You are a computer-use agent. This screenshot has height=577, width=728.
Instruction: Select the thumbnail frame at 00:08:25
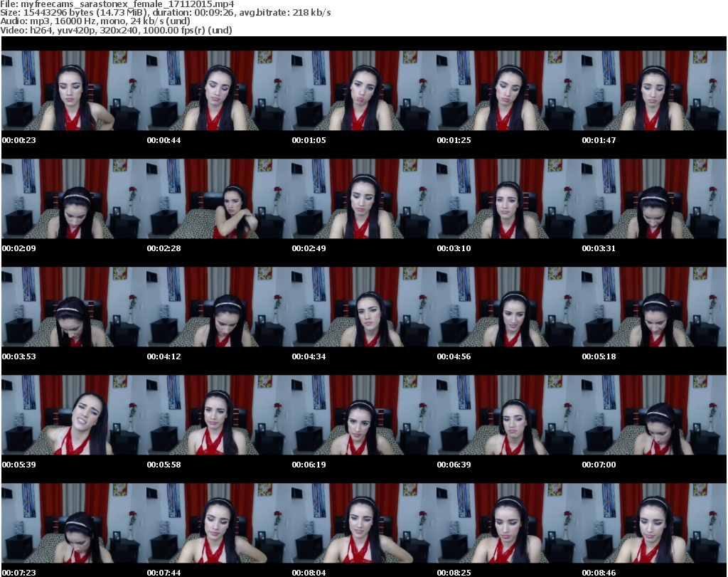pyautogui.click(x=509, y=523)
